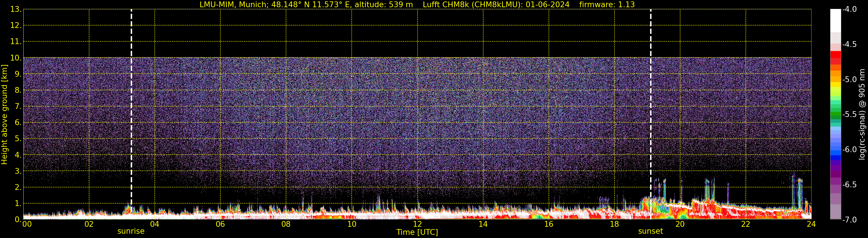The image size is (868, 238).
Task: Click the x-axis tick label '04'
Action: 155,224
